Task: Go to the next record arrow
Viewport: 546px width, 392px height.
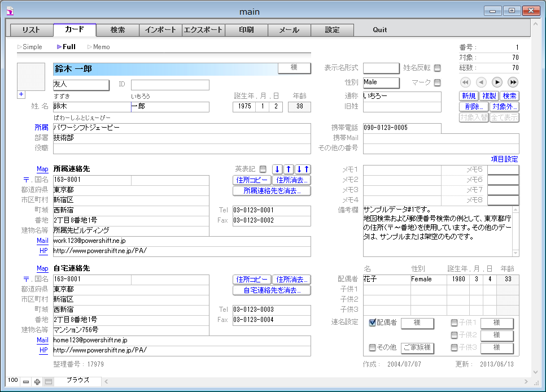Action: [x=497, y=82]
